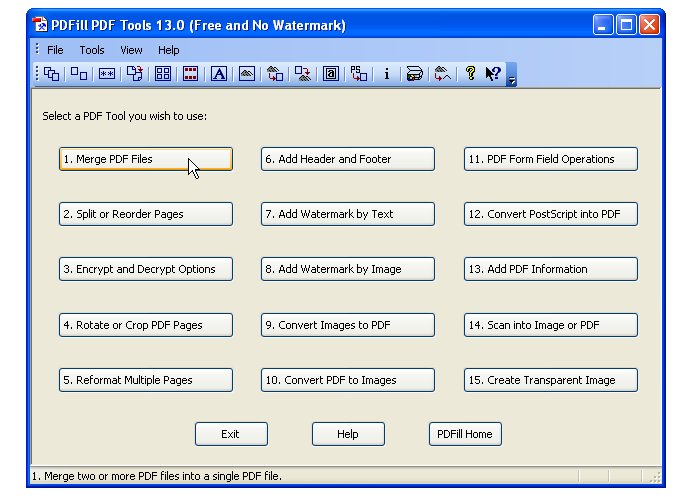Click the Create Transparent Image toolbar icon
Image resolution: width=690 pixels, height=497 pixels.
[443, 74]
